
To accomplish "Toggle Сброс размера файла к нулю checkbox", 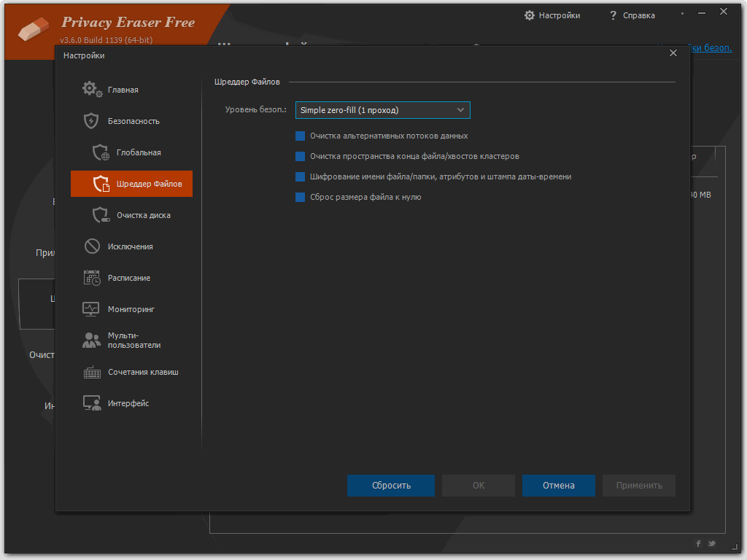I will (300, 197).
